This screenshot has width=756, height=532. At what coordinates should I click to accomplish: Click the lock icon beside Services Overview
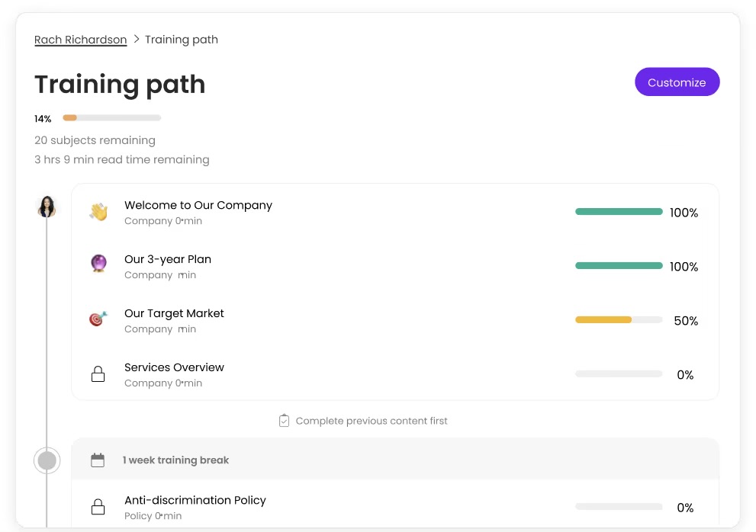pos(98,374)
